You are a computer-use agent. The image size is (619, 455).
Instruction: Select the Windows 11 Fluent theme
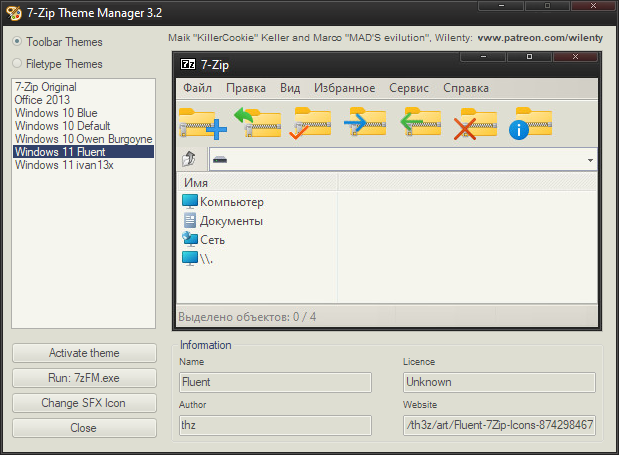click(83, 152)
